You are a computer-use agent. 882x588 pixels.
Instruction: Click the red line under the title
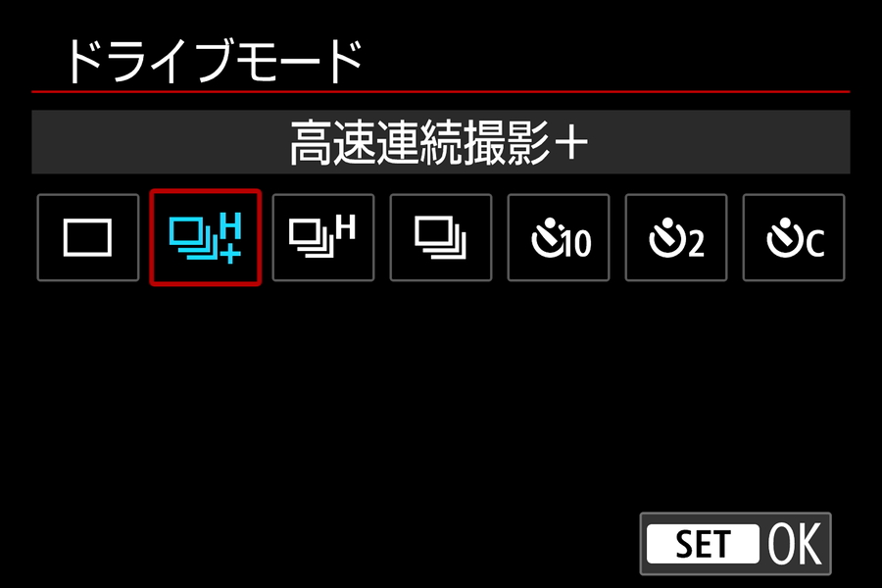coord(440,91)
